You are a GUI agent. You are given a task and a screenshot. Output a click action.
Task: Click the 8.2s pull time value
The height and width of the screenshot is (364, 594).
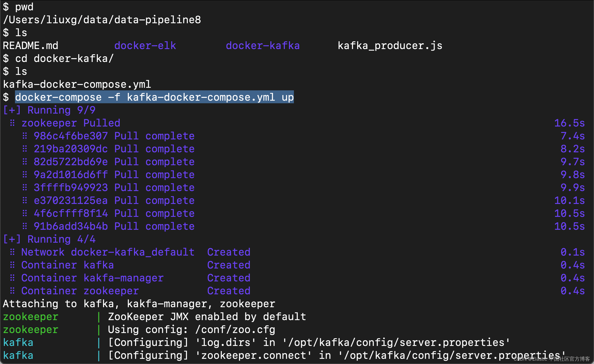[573, 149]
